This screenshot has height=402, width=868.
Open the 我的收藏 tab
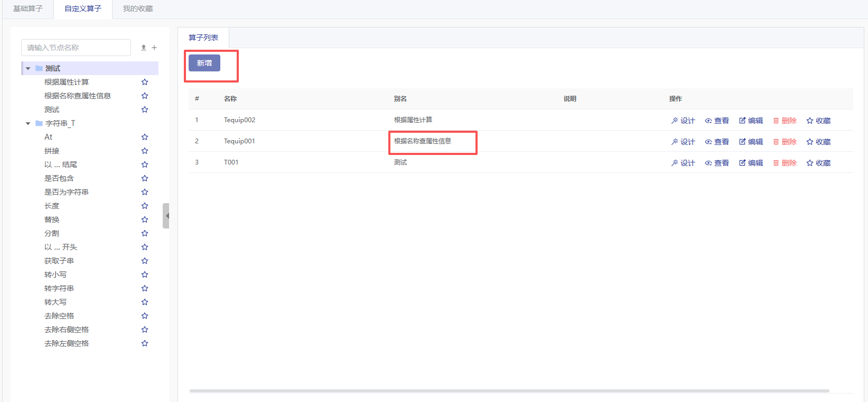click(138, 9)
